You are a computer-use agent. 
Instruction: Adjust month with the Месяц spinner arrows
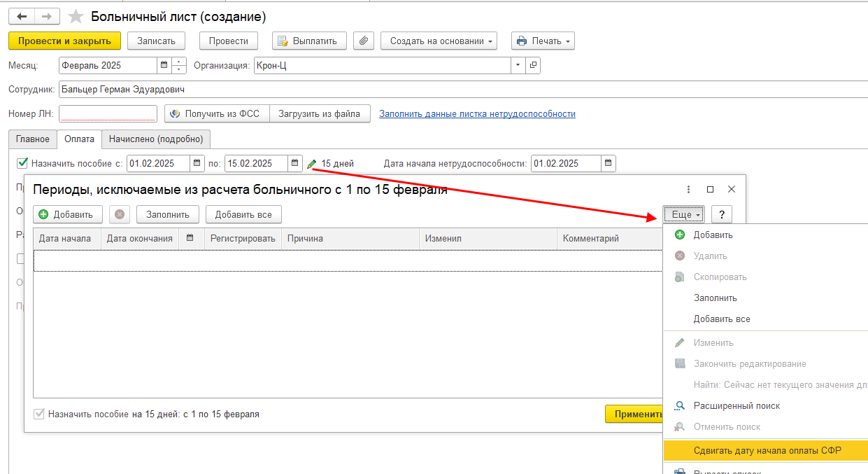[179, 65]
